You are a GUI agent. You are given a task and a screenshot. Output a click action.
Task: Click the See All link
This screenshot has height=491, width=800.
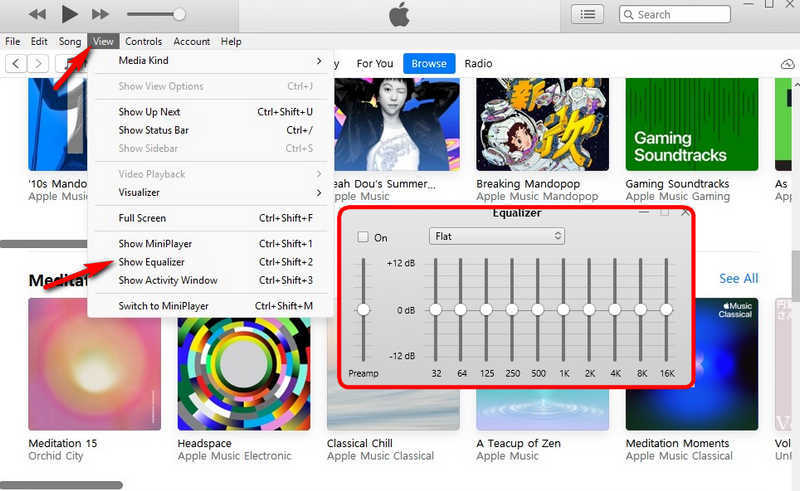pos(738,279)
